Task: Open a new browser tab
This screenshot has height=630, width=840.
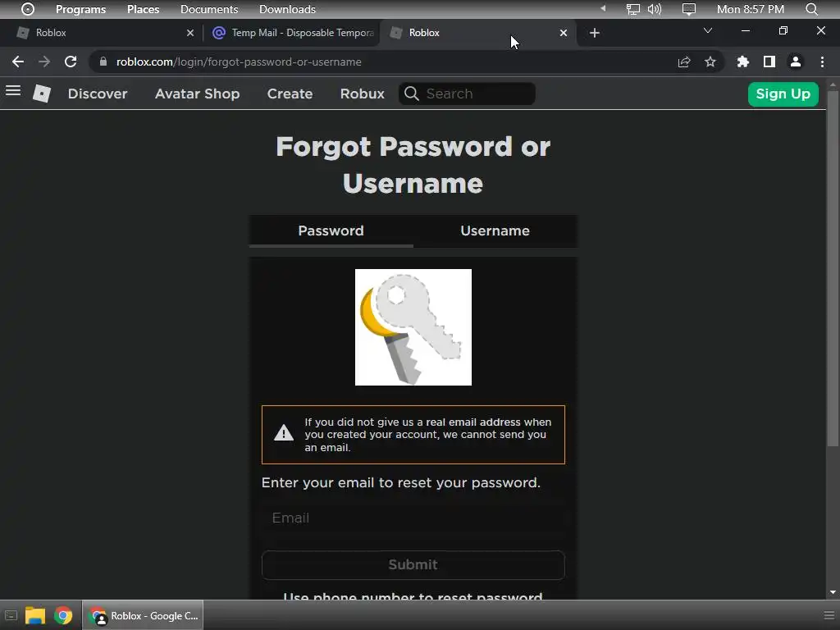Action: pyautogui.click(x=594, y=33)
